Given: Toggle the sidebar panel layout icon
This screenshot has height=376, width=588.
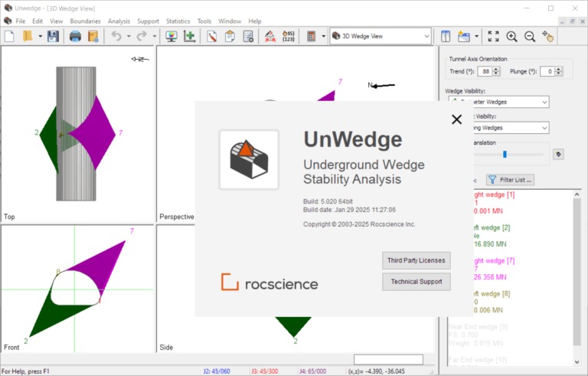Looking at the screenshot, I should pyautogui.click(x=446, y=37).
